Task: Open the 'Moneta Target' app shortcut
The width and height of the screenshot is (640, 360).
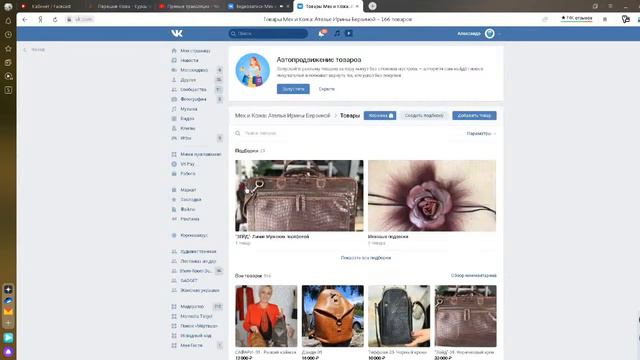Action: click(x=197, y=316)
